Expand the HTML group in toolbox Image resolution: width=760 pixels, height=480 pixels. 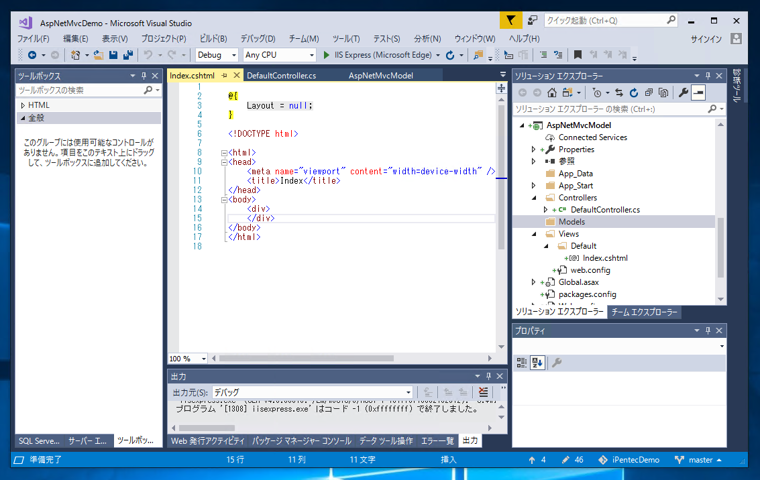click(x=22, y=105)
